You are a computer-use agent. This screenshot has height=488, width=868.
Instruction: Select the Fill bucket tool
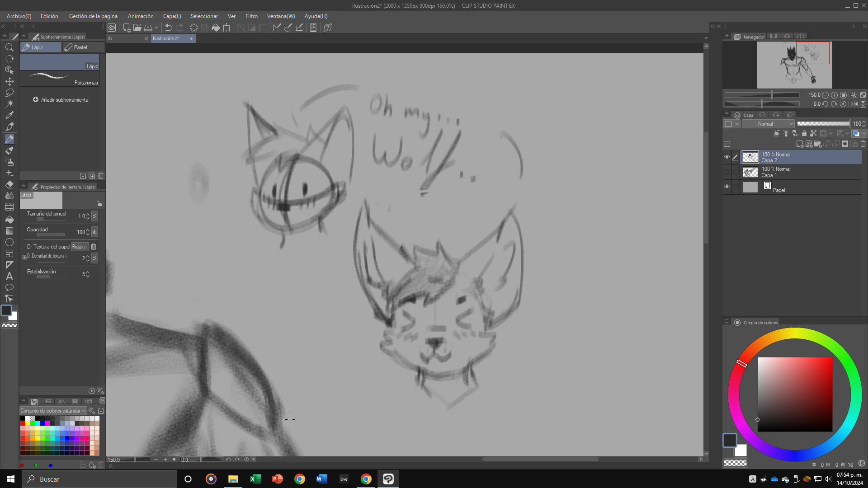pyautogui.click(x=9, y=220)
